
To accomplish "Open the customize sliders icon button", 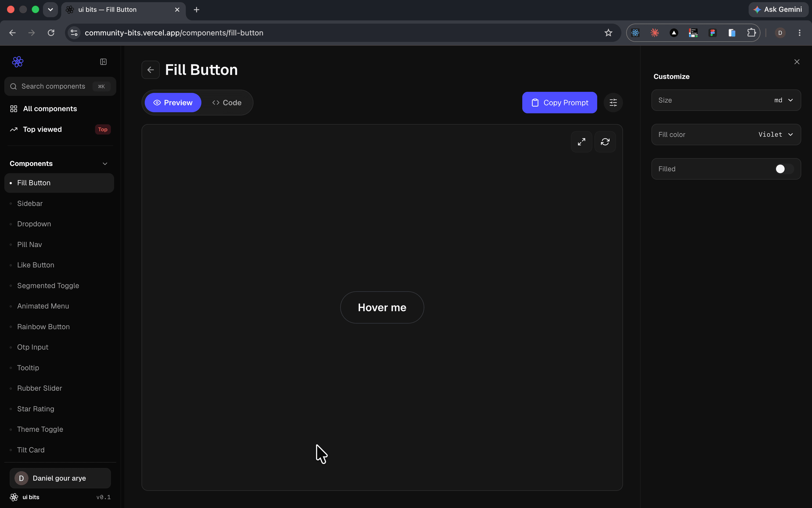I will 613,103.
